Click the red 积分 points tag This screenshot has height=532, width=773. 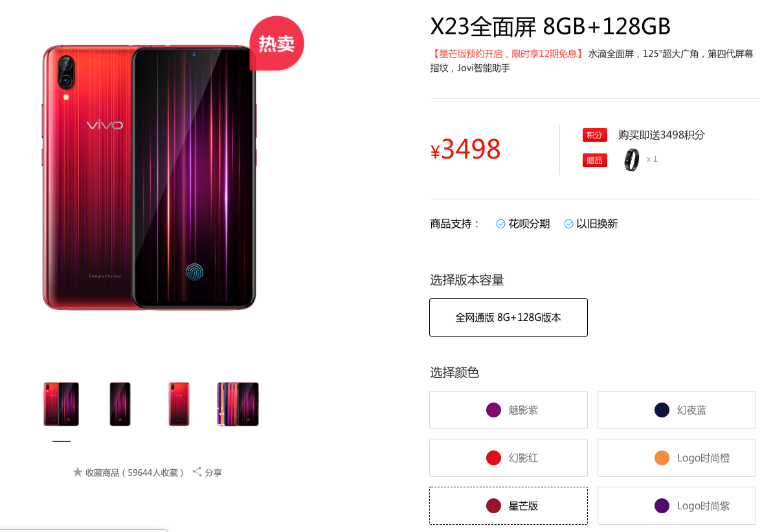594,135
